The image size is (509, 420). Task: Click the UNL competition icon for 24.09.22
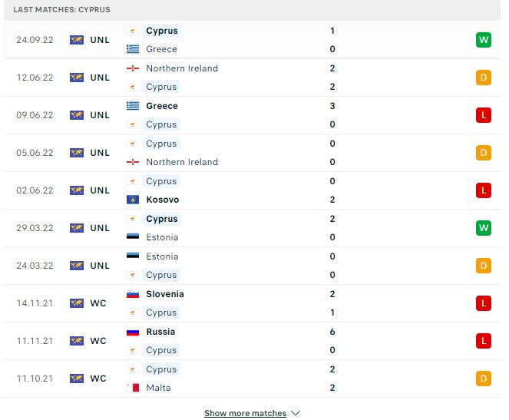coord(76,40)
